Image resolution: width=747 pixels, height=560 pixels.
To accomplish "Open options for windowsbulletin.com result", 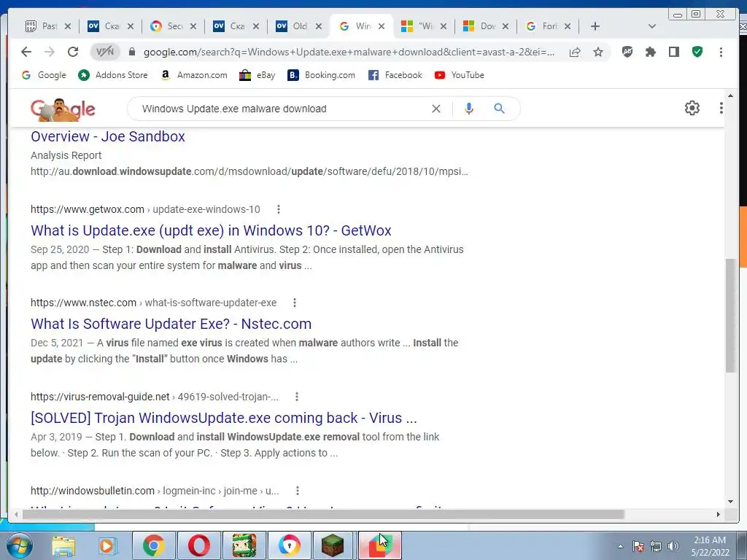I will (x=298, y=491).
